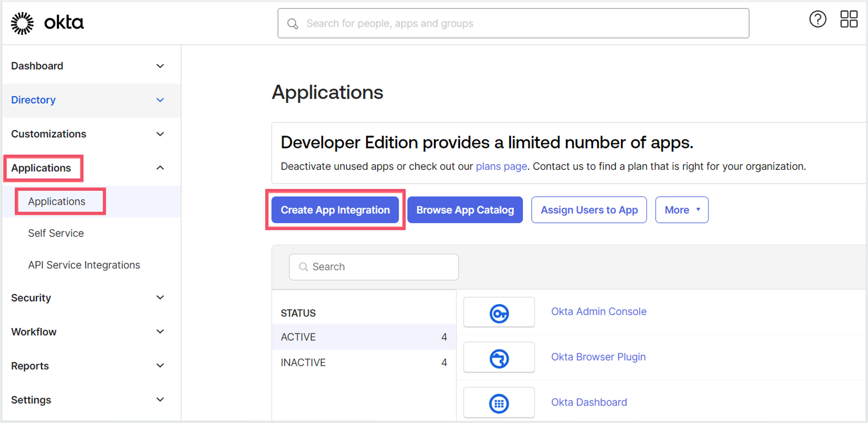The height and width of the screenshot is (423, 868).
Task: Open Self Service submenu item
Action: pos(56,233)
